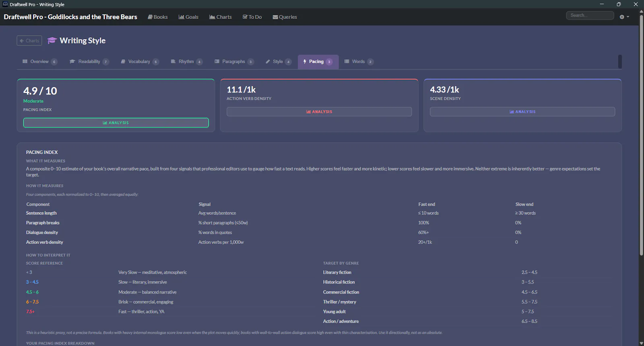Click the top-bar Charts area-chart icon

pyautogui.click(x=212, y=17)
